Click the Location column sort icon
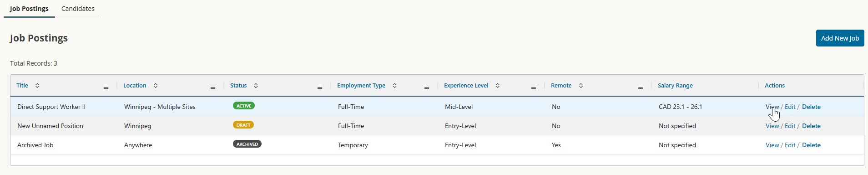Viewport: 868px width, 175px height. [x=156, y=86]
